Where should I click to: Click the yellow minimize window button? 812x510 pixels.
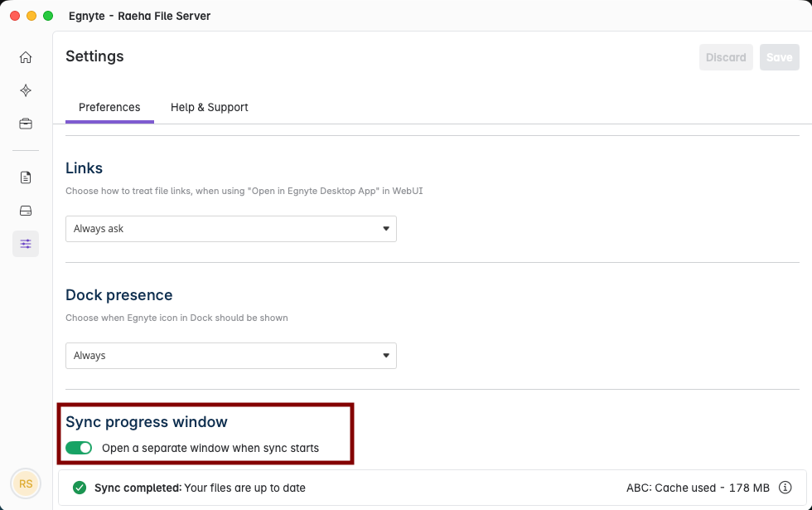31,16
